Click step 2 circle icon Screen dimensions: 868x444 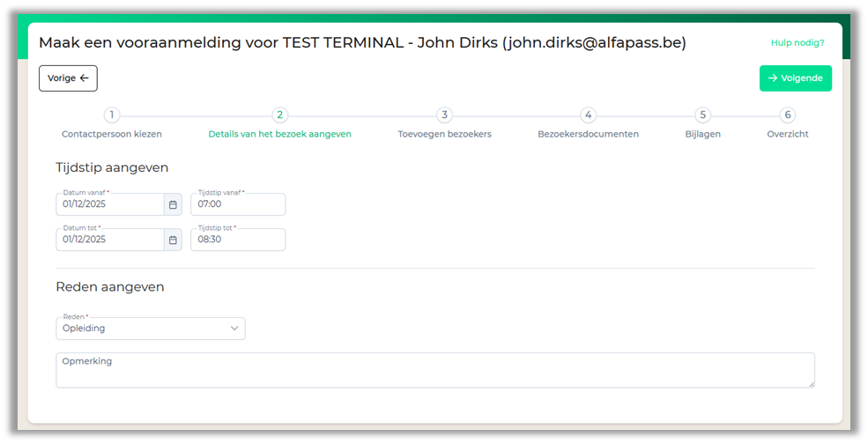click(279, 115)
